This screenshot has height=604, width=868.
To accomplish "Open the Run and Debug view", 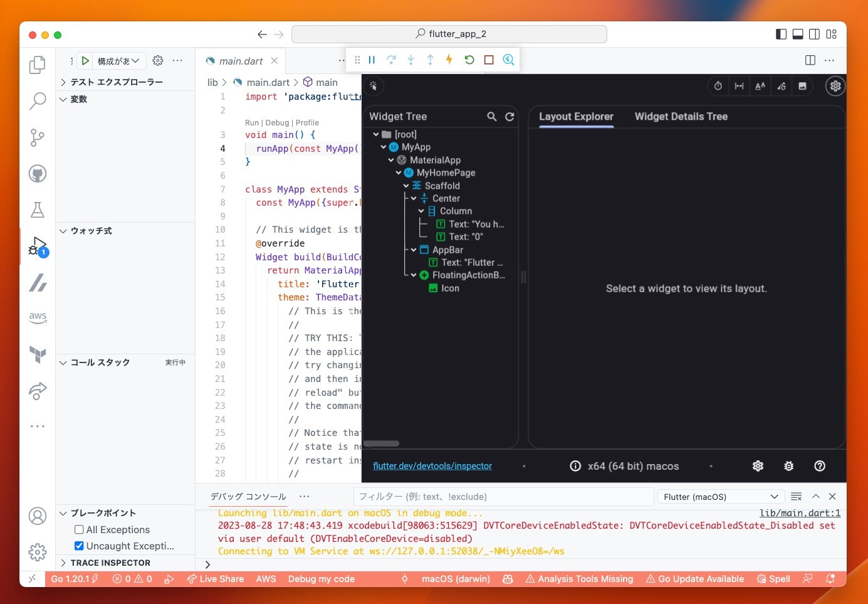I will pyautogui.click(x=38, y=246).
